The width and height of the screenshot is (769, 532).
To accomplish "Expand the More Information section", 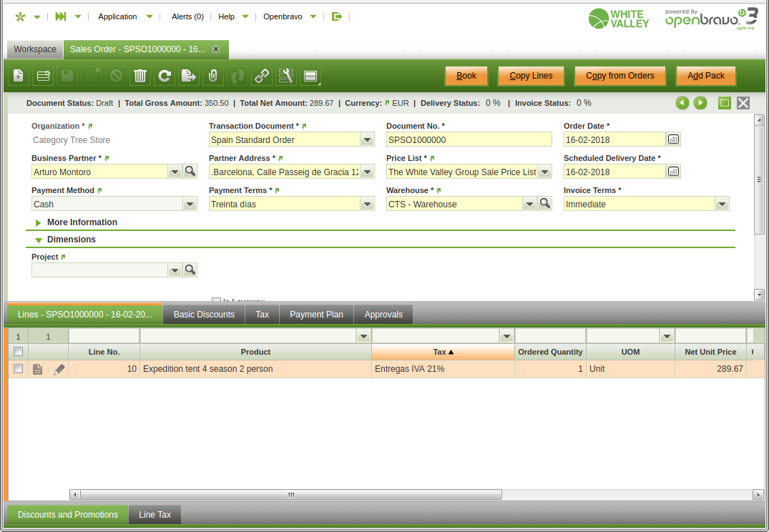I will pos(39,222).
